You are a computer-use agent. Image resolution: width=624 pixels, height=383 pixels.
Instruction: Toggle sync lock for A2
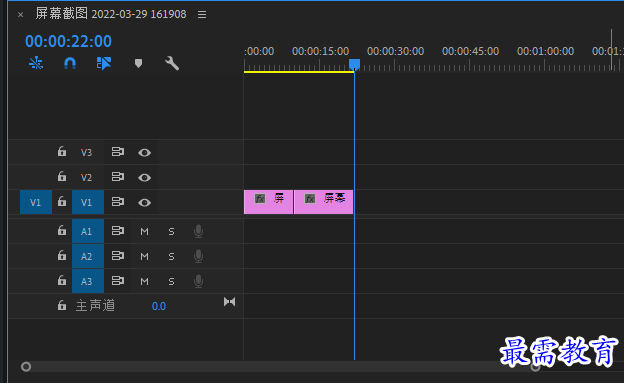[117, 256]
